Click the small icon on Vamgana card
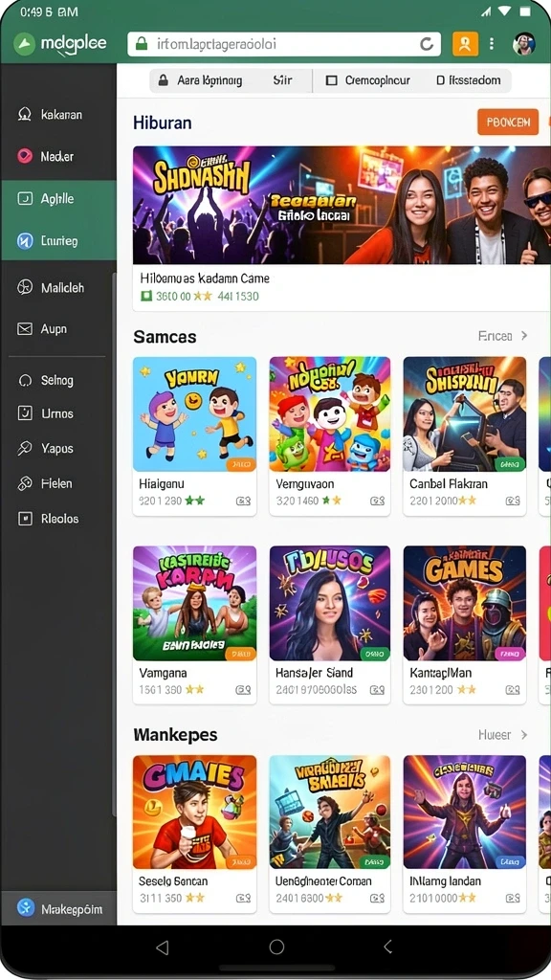 (x=243, y=690)
